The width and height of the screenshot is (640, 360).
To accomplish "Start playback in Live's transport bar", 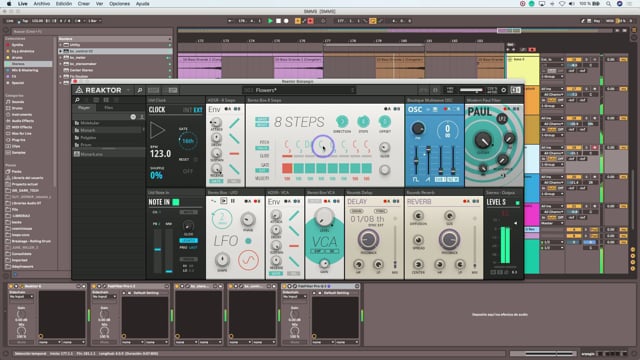I will (x=270, y=21).
